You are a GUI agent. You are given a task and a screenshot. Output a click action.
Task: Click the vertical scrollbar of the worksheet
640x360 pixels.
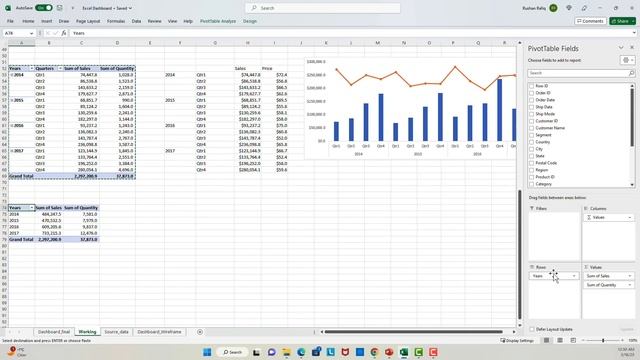pos(520,254)
